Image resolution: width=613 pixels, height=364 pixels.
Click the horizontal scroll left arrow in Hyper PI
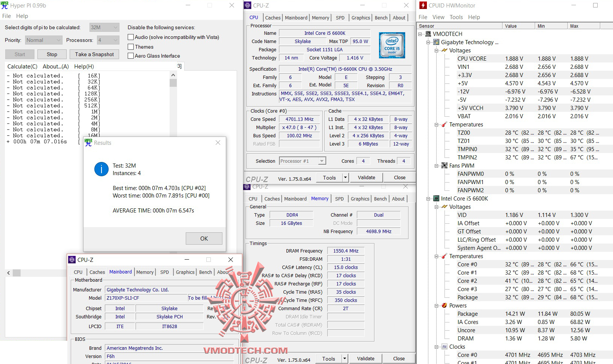(8, 273)
